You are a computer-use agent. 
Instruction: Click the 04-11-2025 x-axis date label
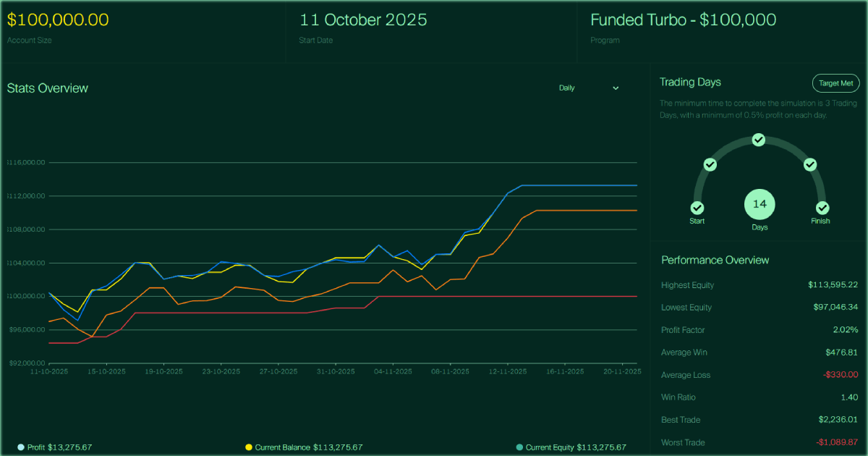tap(393, 371)
